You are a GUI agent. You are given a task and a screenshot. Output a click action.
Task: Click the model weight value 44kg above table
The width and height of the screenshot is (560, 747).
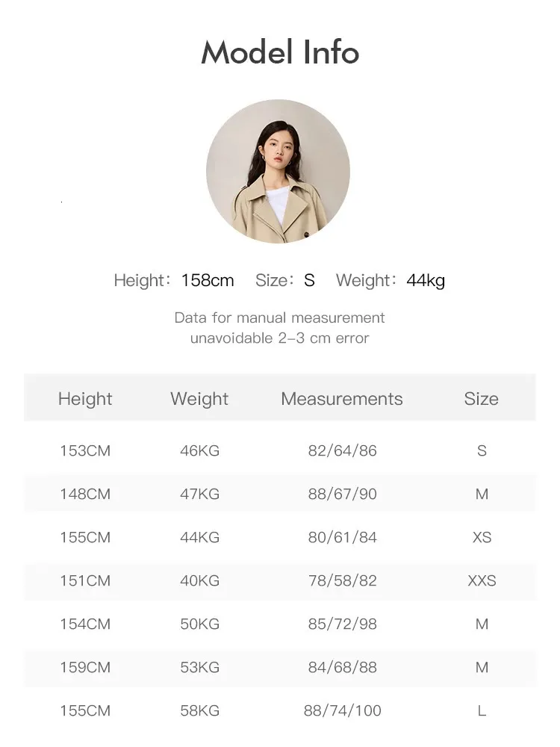(x=426, y=281)
